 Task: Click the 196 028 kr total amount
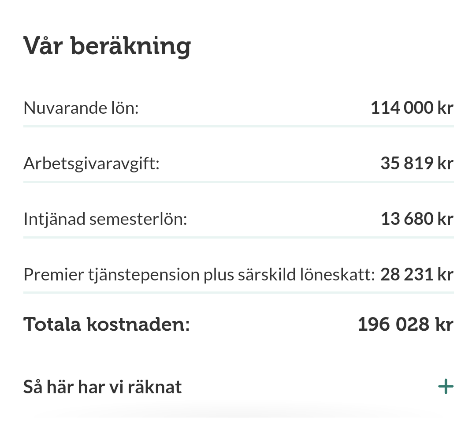405,324
